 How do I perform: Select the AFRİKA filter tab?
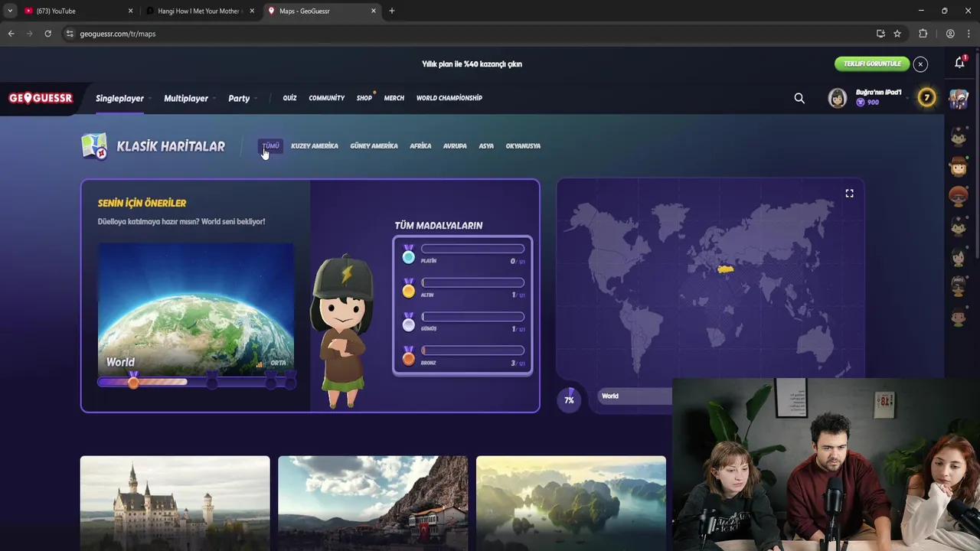pyautogui.click(x=420, y=146)
